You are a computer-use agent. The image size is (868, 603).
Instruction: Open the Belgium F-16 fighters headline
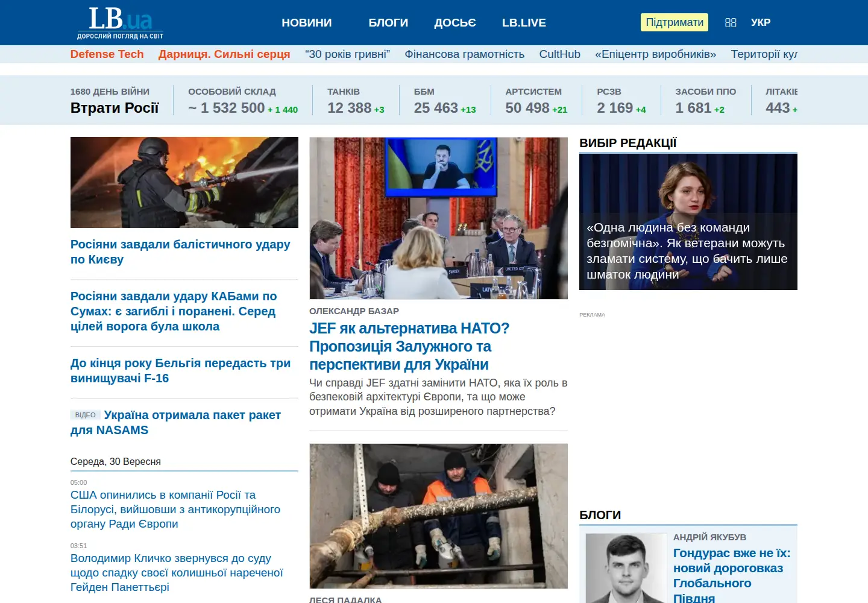point(180,371)
